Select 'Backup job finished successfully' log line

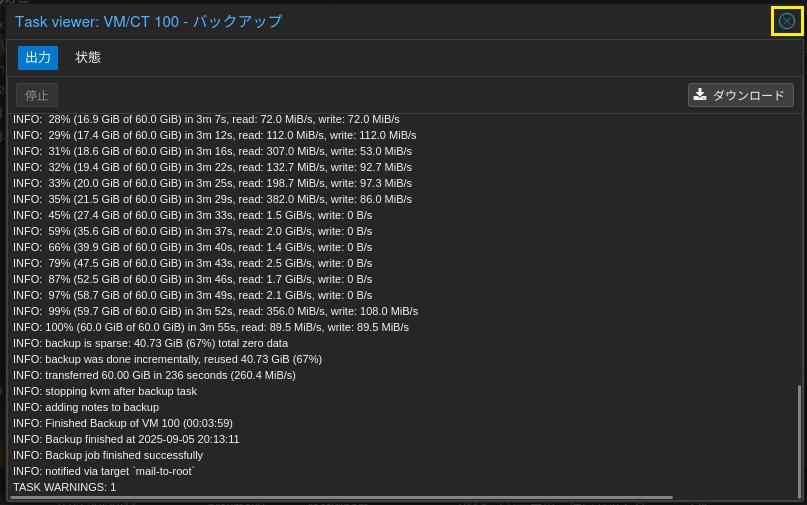(108, 455)
